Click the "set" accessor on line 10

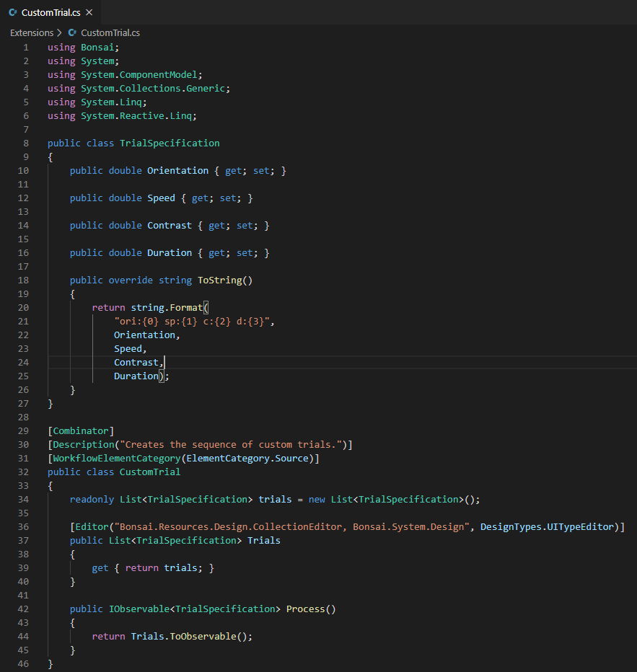point(261,171)
